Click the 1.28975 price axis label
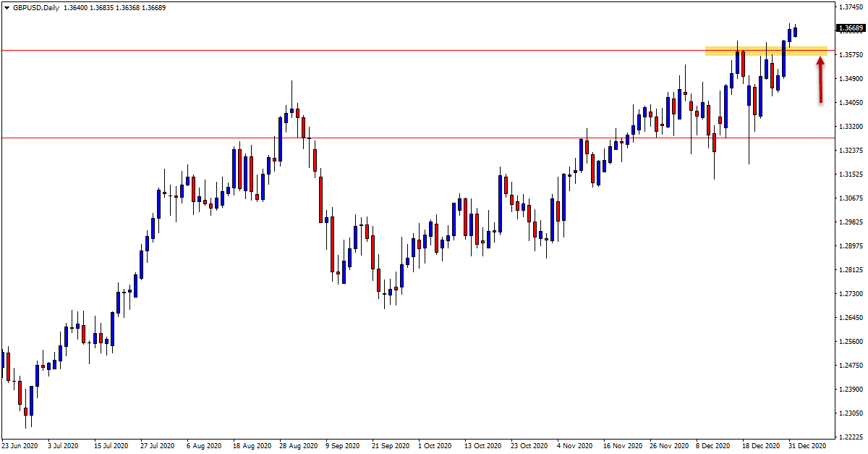The height and width of the screenshot is (454, 868). (851, 245)
